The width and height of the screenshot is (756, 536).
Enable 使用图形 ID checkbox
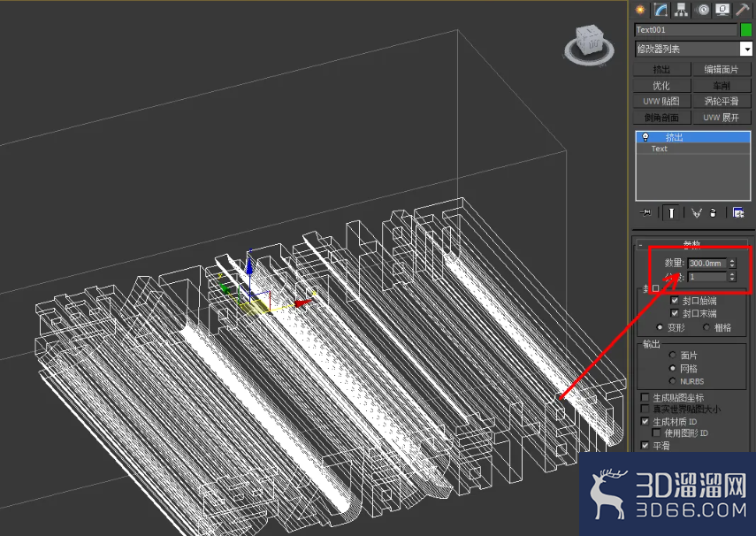pyautogui.click(x=656, y=433)
